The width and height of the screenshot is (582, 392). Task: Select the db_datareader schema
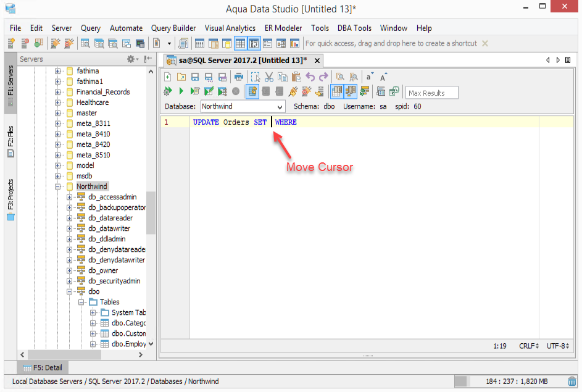point(110,219)
